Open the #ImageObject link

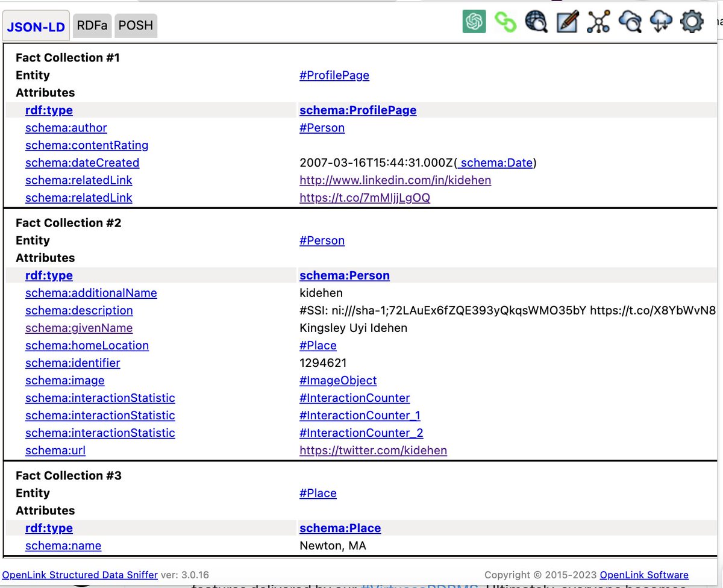point(338,380)
